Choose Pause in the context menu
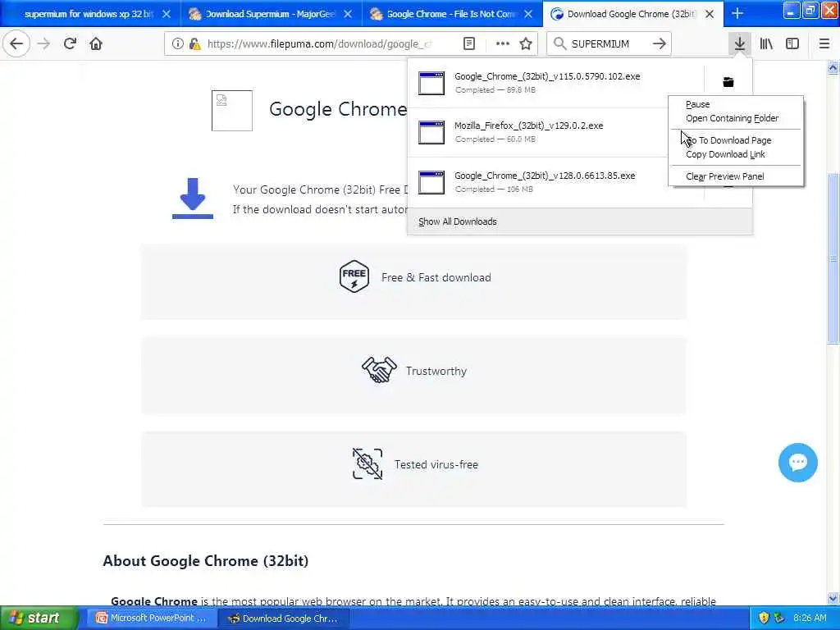 coord(736,104)
